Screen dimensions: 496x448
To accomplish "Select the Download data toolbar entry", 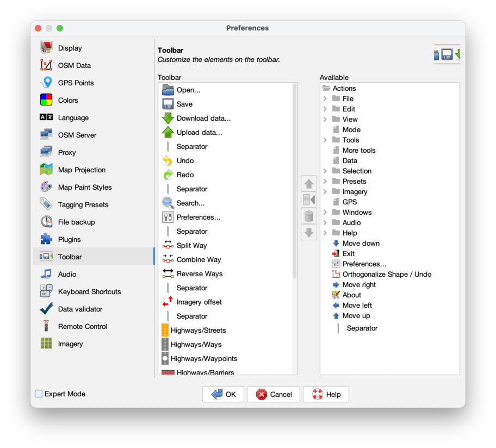I will (203, 119).
